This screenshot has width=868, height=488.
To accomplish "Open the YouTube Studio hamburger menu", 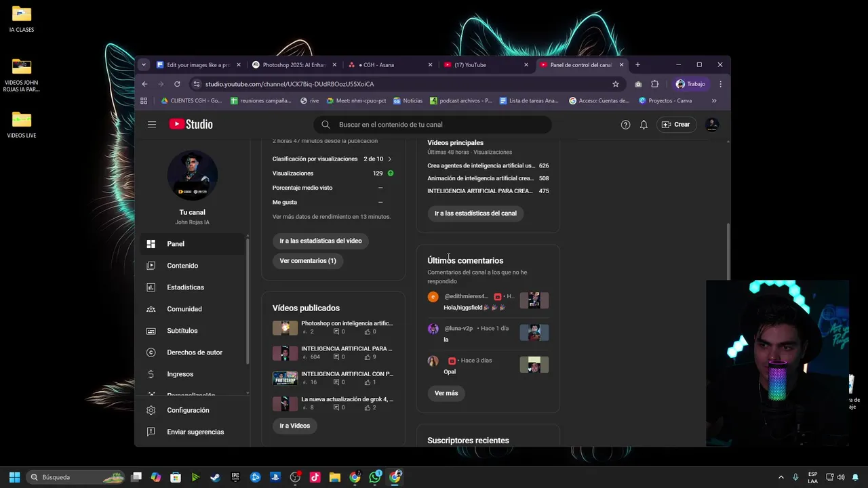I will tap(152, 125).
